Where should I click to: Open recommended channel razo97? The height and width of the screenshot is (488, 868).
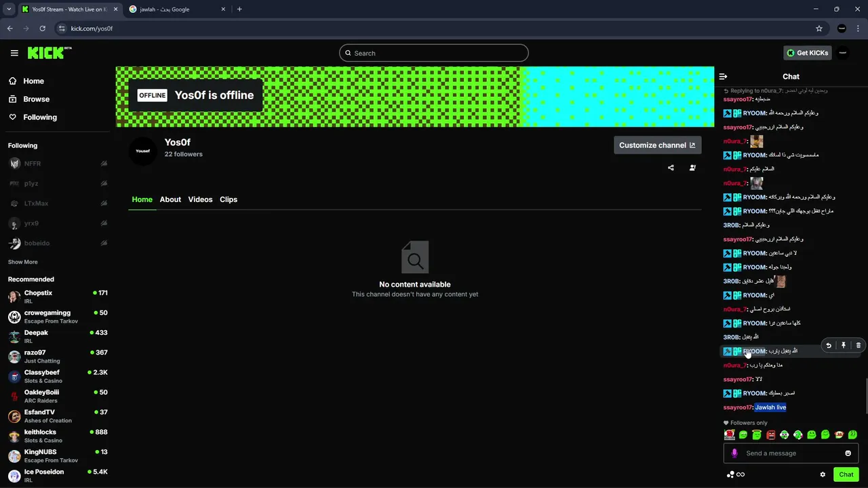pos(58,356)
